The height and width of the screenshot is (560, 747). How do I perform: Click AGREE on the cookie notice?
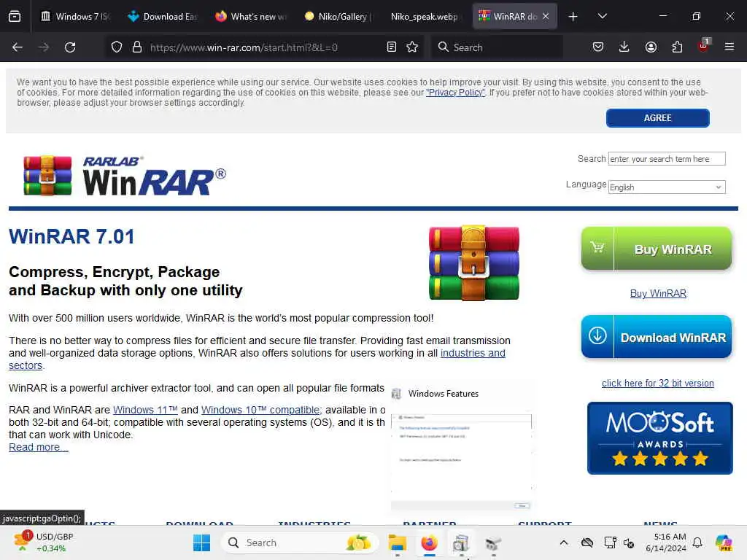point(657,118)
